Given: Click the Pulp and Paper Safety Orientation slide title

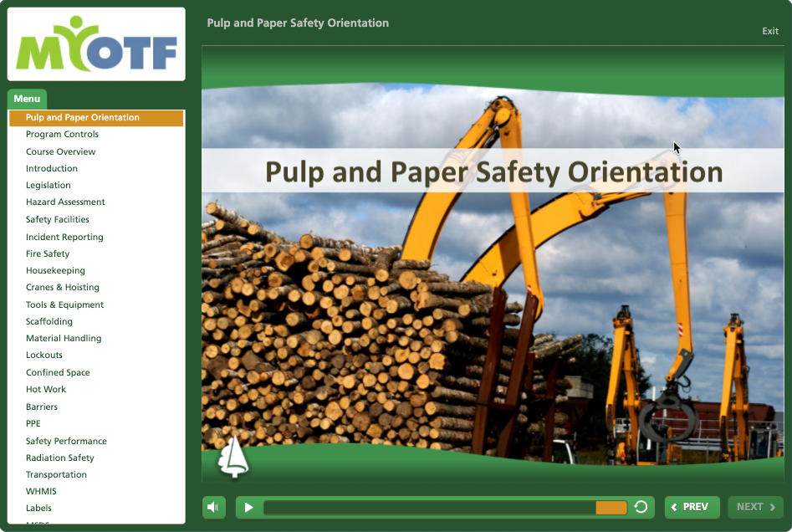Looking at the screenshot, I should (x=494, y=171).
